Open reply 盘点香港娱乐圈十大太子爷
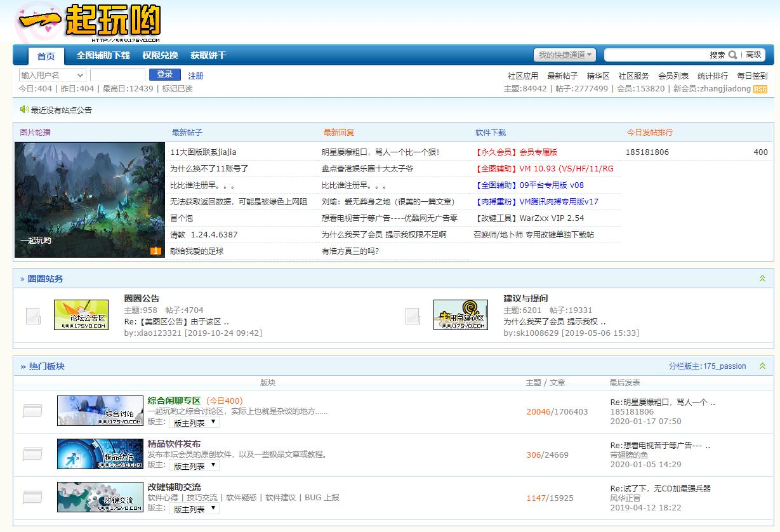Viewport: 780px width, 532px height. tap(367, 169)
